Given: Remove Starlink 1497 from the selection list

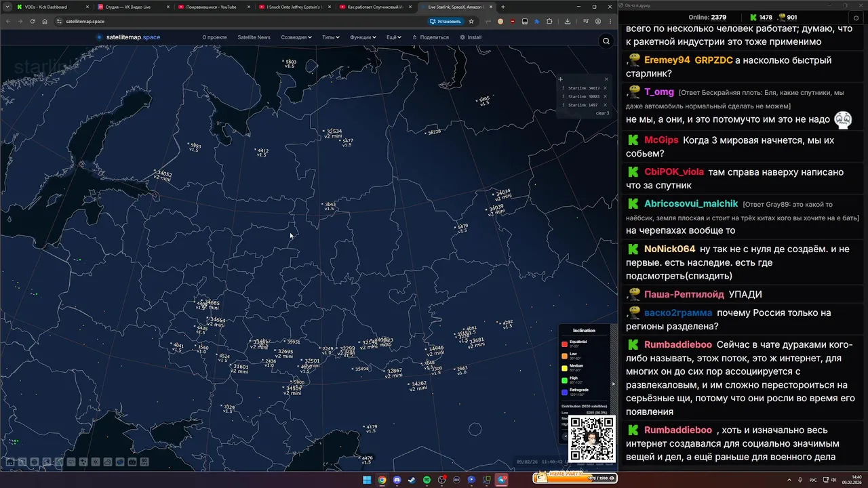Looking at the screenshot, I should click(606, 105).
